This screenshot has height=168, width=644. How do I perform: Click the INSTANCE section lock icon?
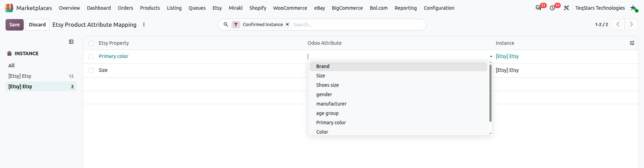pyautogui.click(x=9, y=53)
